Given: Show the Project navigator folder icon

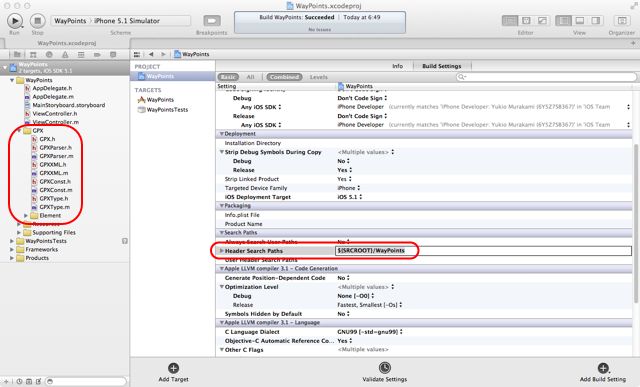Looking at the screenshot, I should click(x=17, y=54).
